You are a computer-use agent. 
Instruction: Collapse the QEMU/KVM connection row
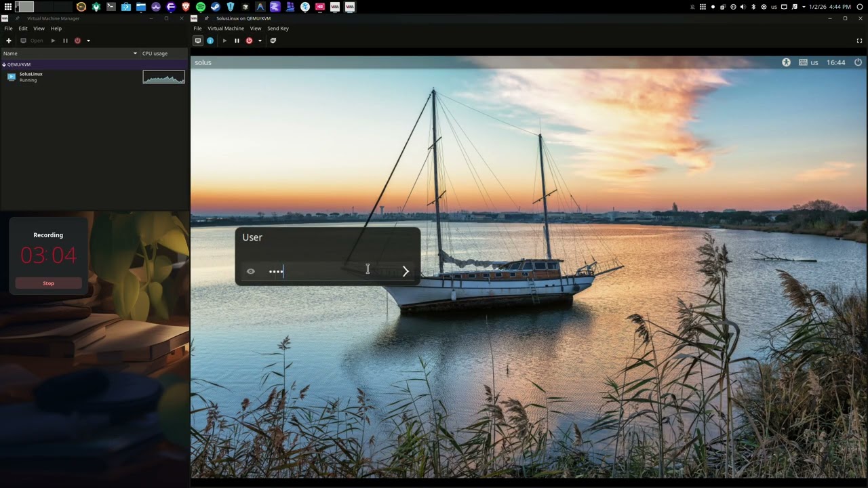[3, 64]
